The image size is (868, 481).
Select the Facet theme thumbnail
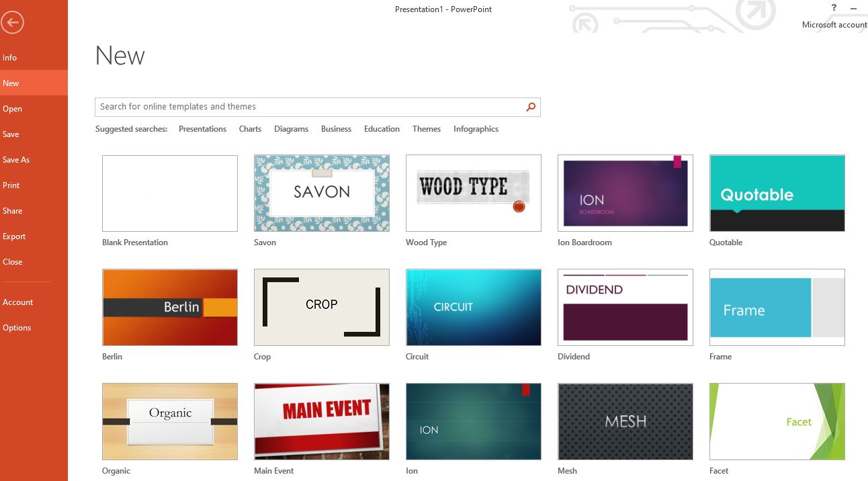coord(777,422)
